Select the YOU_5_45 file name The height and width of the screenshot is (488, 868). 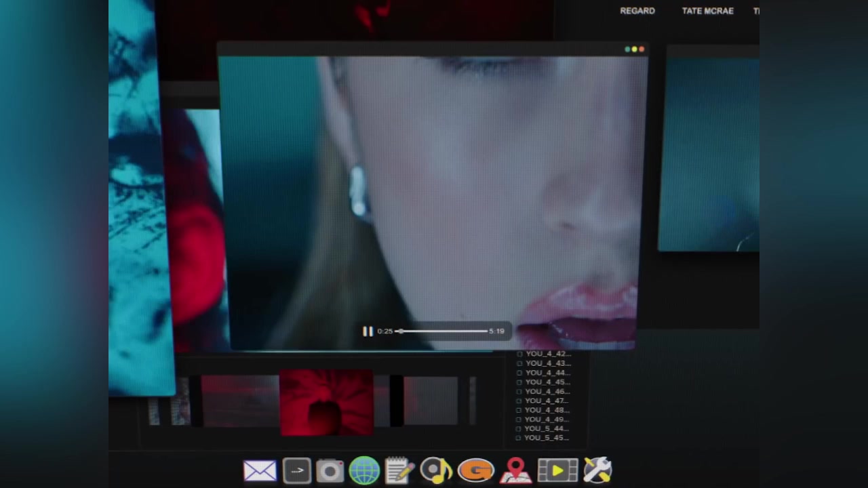pos(547,438)
